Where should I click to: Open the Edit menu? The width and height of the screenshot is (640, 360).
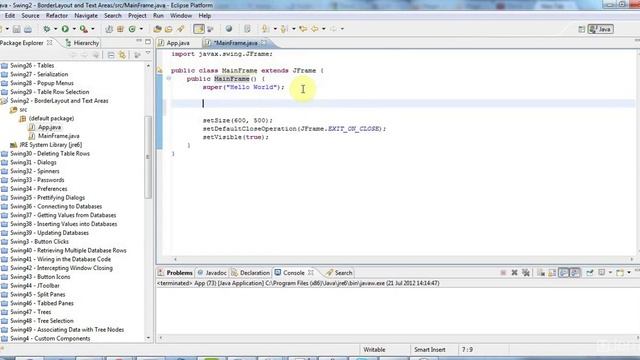tap(10, 16)
